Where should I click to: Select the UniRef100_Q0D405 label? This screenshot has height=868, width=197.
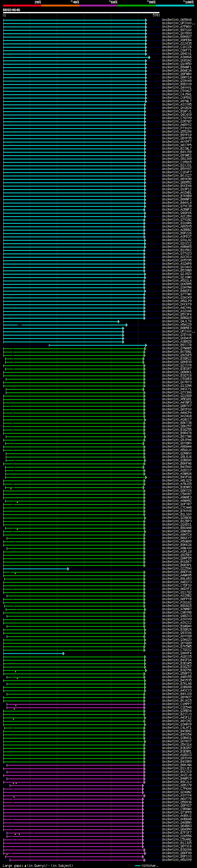[177, 338]
